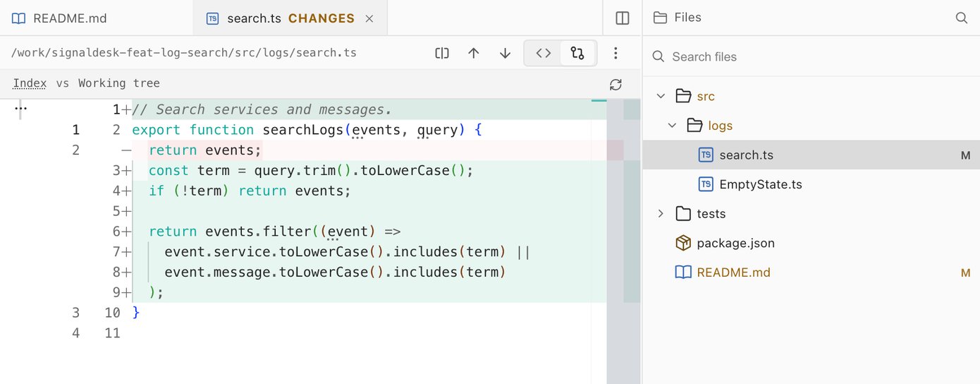Viewport: 980px width, 384px height.
Task: Click the 'return events;' removed line
Action: click(205, 150)
